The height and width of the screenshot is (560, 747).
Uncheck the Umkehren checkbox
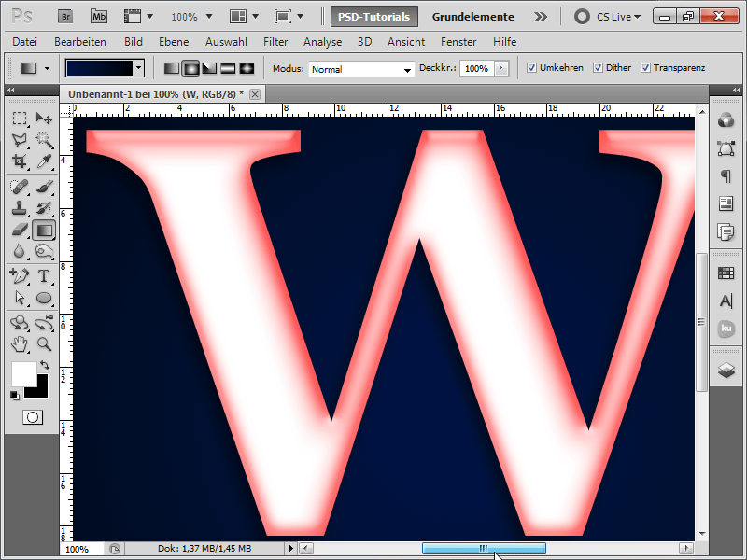coord(531,68)
